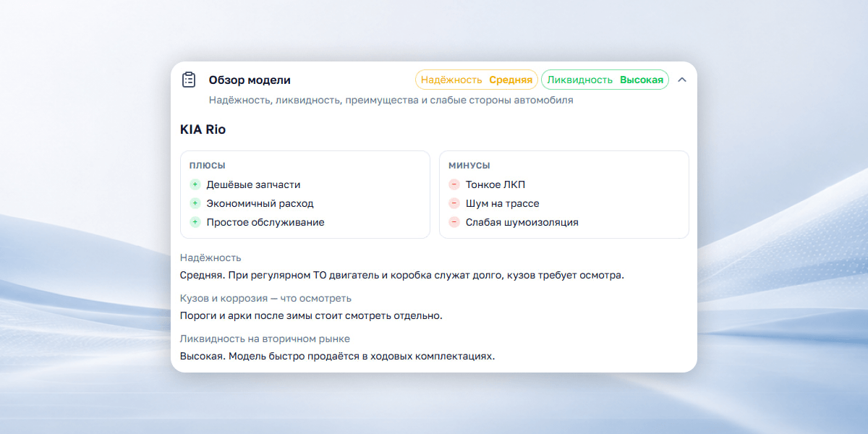Click the Надёжность section label above its description
Viewport: 868px width, 434px height.
(210, 258)
